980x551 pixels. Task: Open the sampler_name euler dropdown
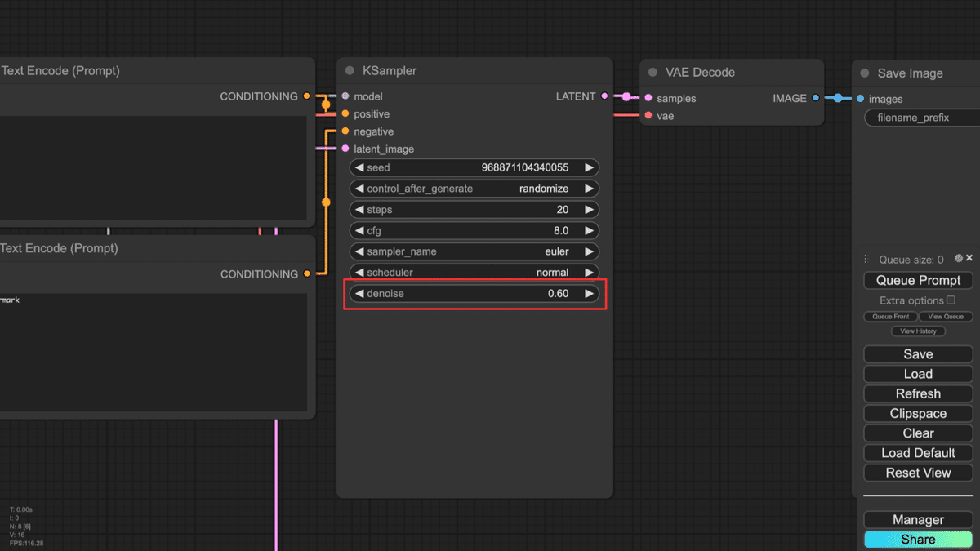tap(474, 251)
